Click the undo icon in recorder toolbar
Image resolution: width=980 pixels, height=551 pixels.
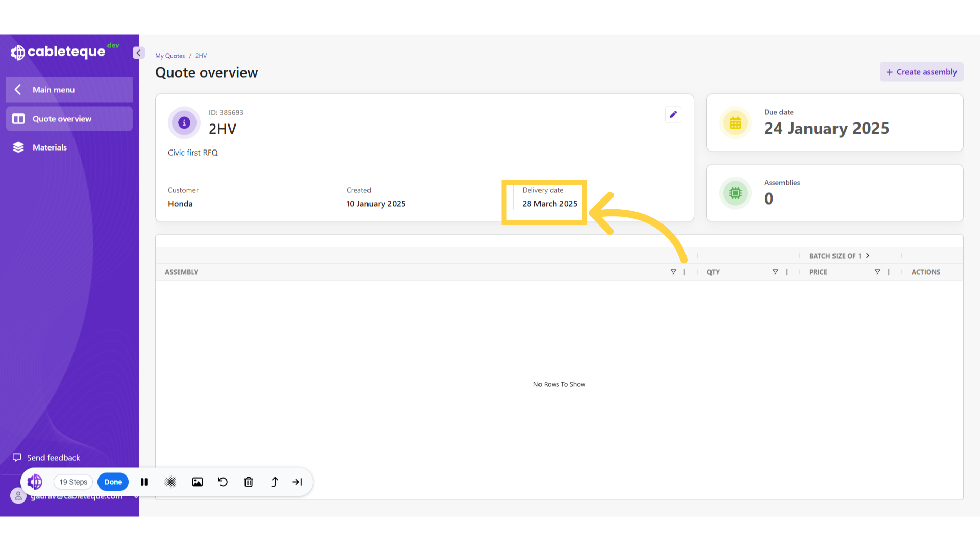click(223, 482)
